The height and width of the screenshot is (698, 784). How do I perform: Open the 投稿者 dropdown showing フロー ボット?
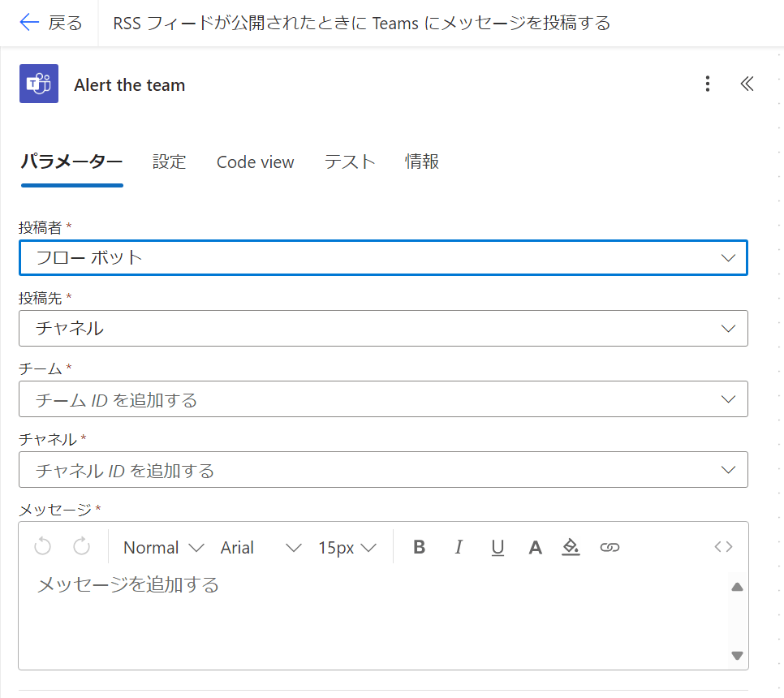[x=384, y=258]
